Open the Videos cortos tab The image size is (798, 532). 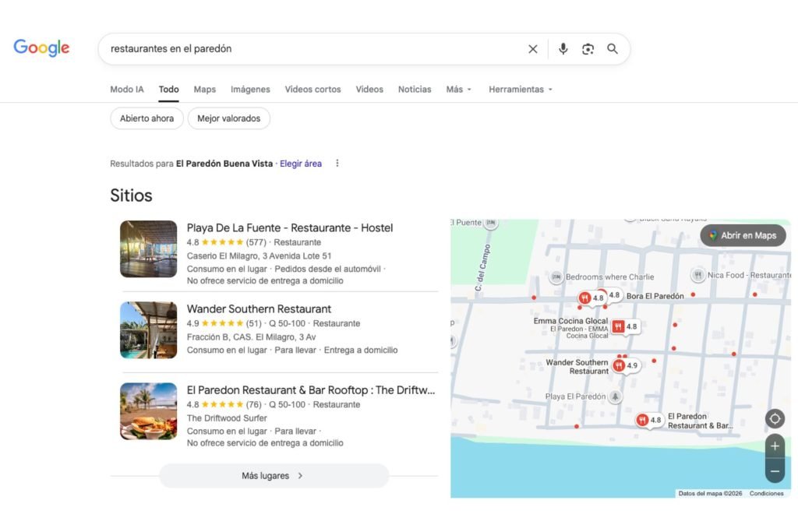tap(313, 89)
